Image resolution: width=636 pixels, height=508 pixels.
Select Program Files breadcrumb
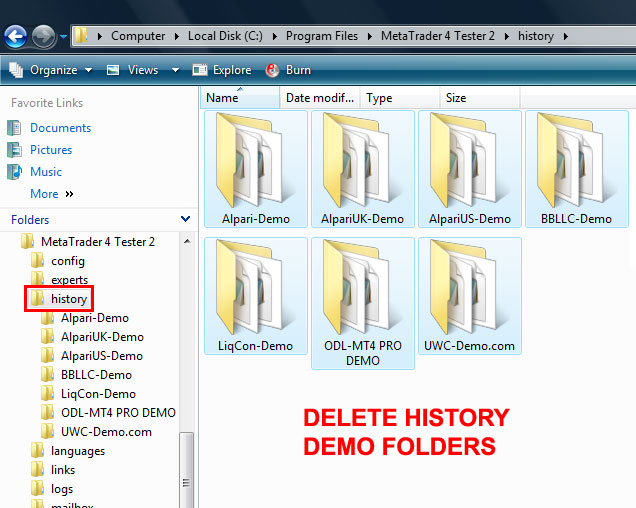pos(322,36)
